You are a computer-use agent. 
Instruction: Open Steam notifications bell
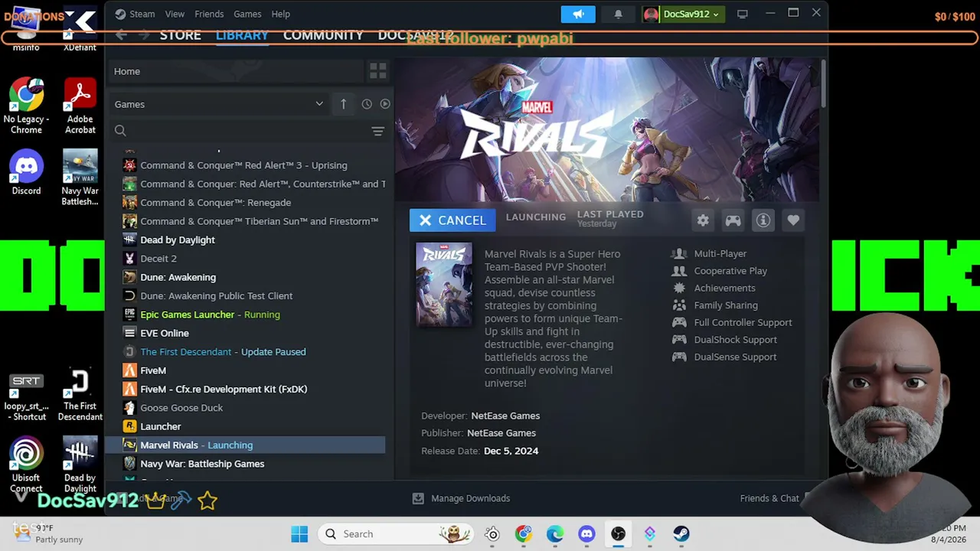(x=618, y=14)
